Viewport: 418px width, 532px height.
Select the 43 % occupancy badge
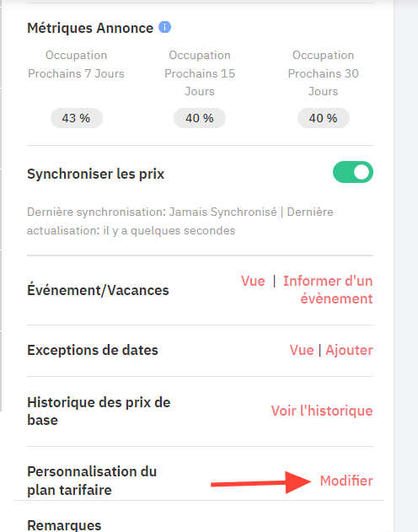point(77,118)
